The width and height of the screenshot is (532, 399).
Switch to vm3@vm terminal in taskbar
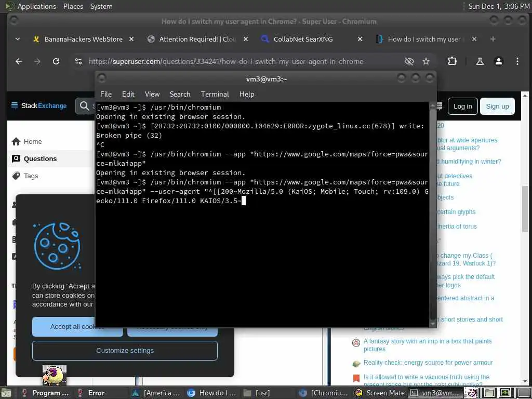pyautogui.click(x=435, y=393)
